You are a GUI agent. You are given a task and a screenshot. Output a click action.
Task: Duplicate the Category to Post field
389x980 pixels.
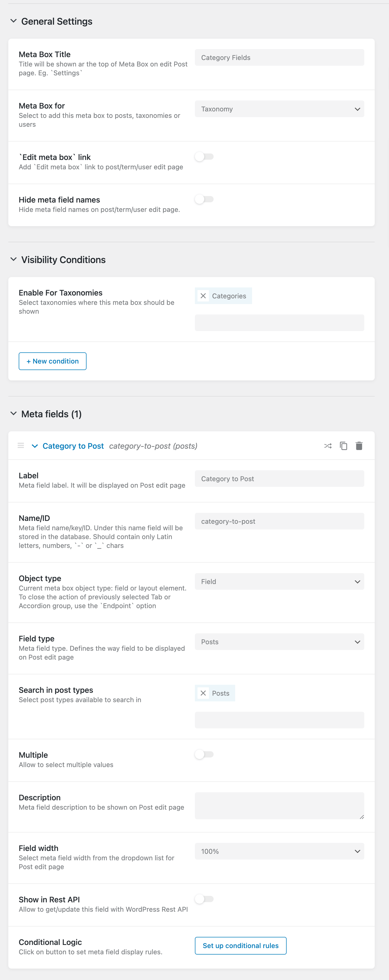point(343,446)
